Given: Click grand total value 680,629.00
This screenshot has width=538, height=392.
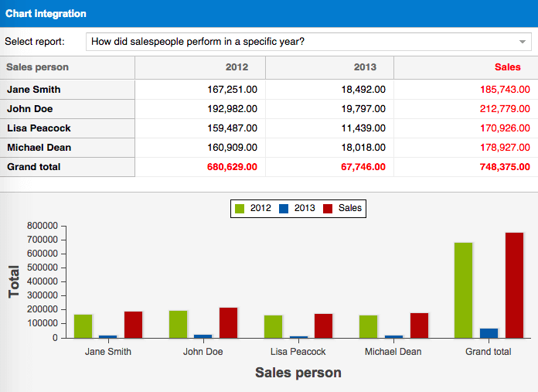Looking at the screenshot, I should 233,167.
